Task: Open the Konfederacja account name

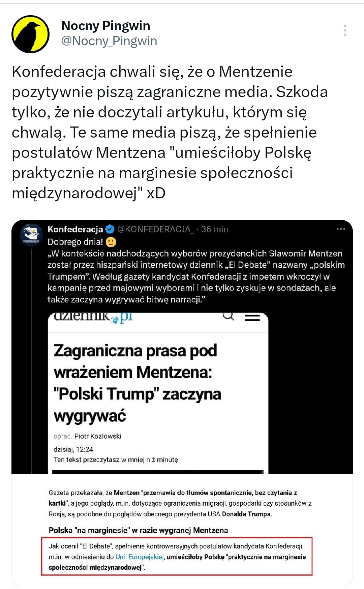Action: pyautogui.click(x=75, y=229)
